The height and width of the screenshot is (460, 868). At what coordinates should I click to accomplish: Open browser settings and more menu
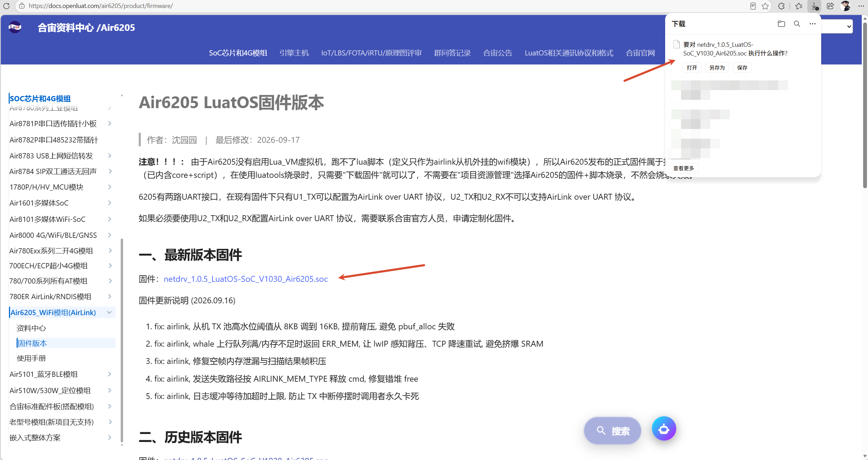click(x=861, y=6)
